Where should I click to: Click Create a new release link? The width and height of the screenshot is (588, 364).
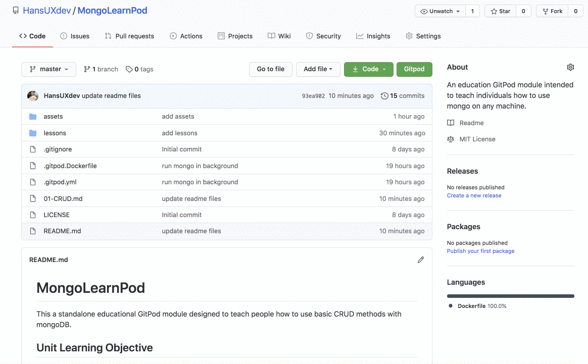tap(474, 196)
